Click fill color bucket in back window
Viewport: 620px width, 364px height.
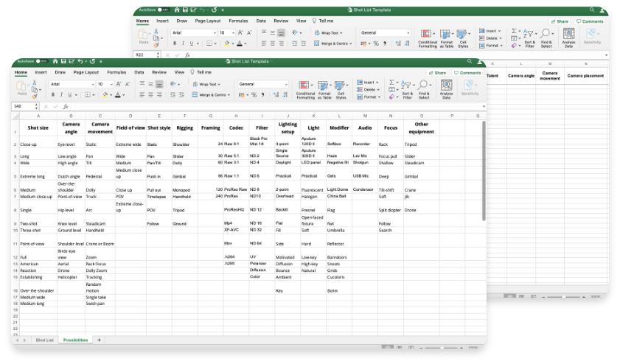point(227,43)
